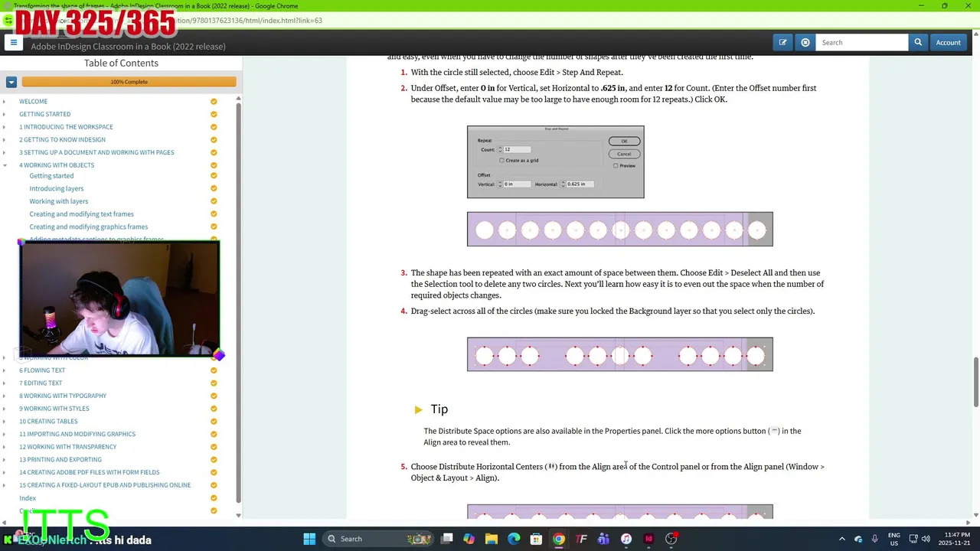Expand the WELCOME chapter arrow
980x551 pixels.
[5, 102]
